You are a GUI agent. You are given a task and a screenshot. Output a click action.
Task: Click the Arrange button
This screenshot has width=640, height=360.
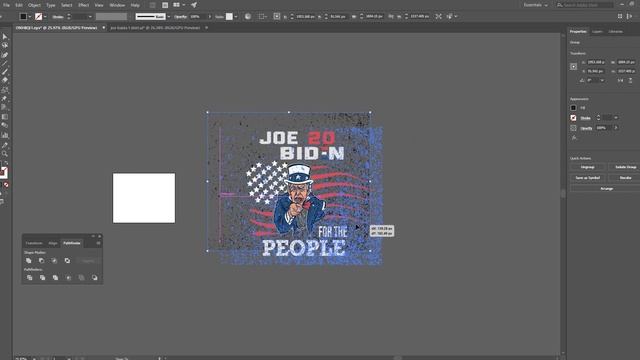pyautogui.click(x=607, y=189)
